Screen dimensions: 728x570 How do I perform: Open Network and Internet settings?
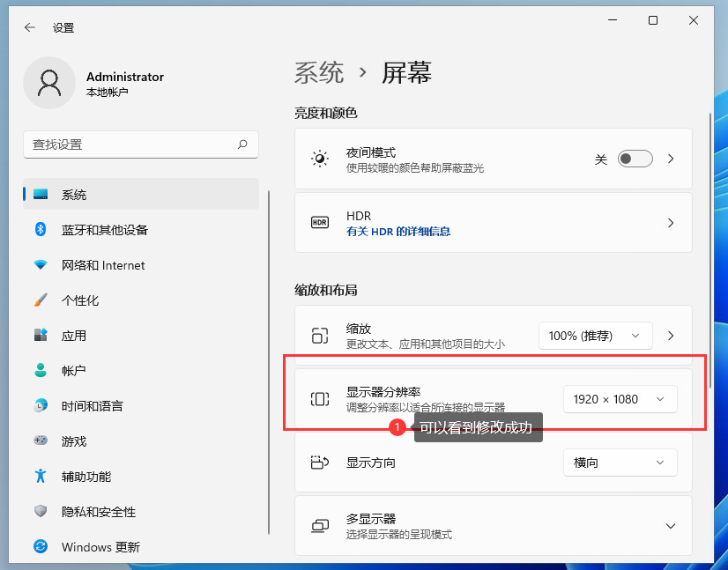click(x=102, y=265)
